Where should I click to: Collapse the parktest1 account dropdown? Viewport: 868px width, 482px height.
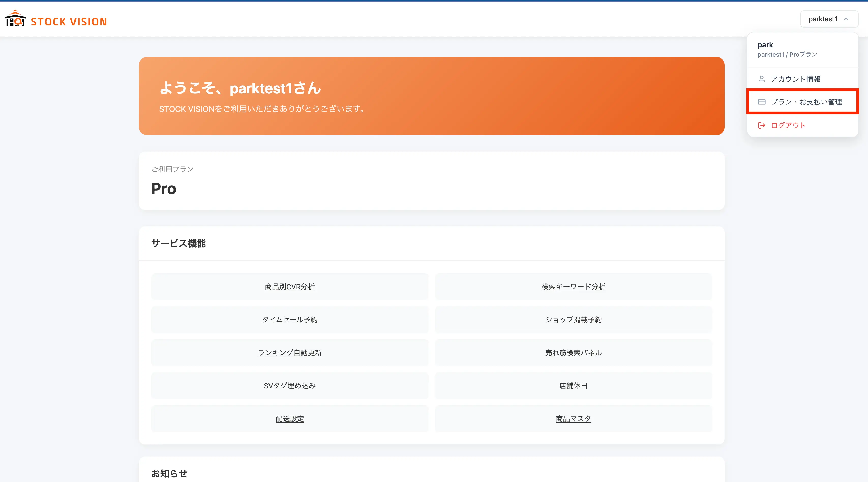coord(829,19)
